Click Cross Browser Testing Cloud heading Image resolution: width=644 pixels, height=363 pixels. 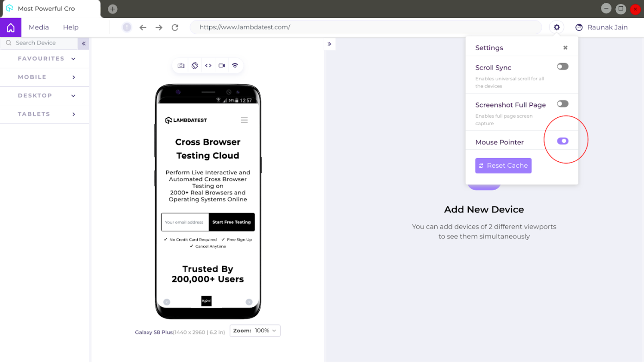point(208,149)
